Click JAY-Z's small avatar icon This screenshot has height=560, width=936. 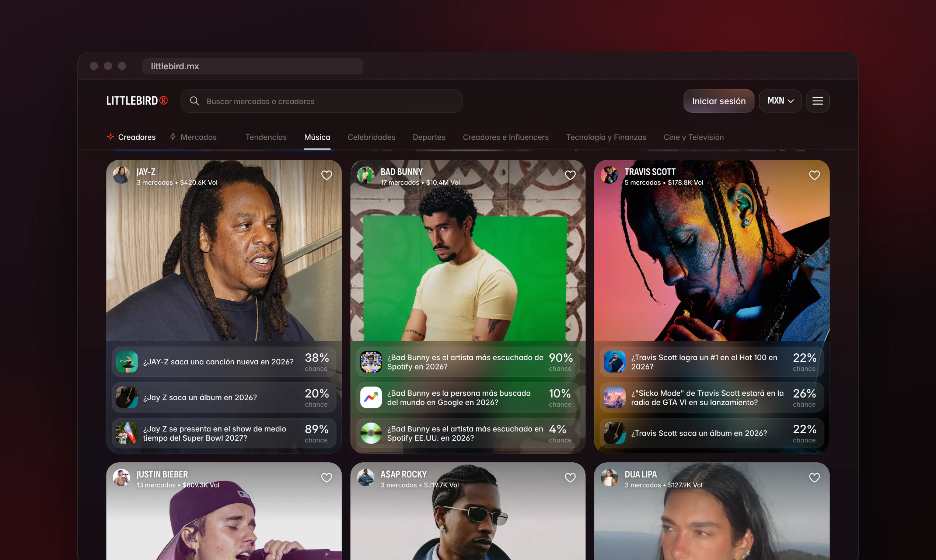[x=122, y=175]
